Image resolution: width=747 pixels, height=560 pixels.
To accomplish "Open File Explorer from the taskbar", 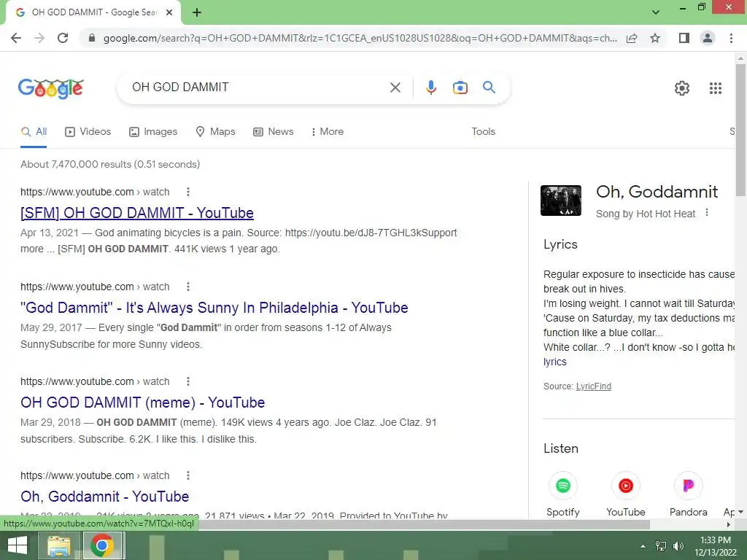I will 58,545.
